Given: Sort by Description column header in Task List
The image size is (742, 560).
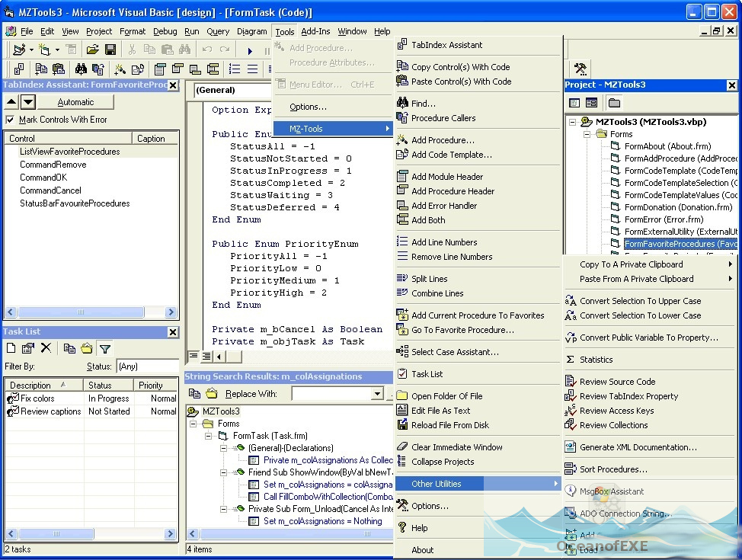Looking at the screenshot, I should click(x=44, y=385).
